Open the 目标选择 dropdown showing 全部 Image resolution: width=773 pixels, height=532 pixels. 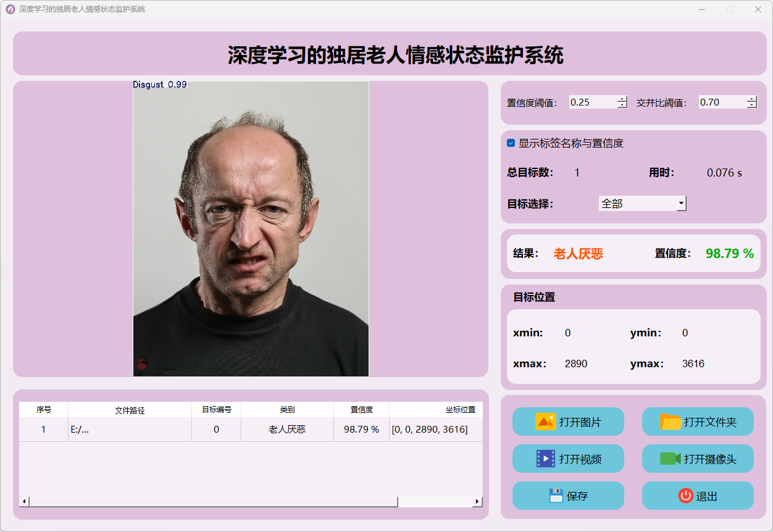pyautogui.click(x=642, y=203)
